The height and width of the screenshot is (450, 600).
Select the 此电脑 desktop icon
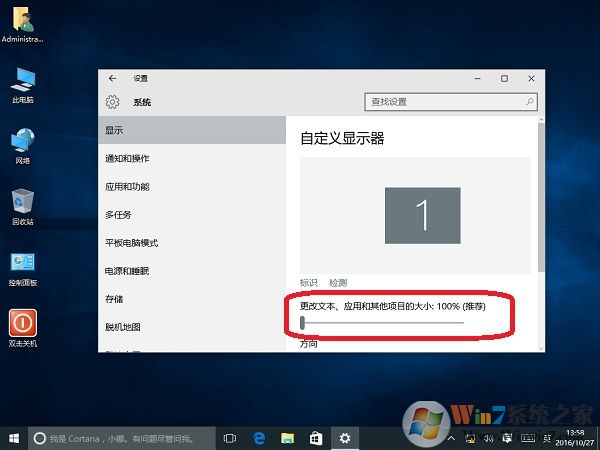click(23, 85)
